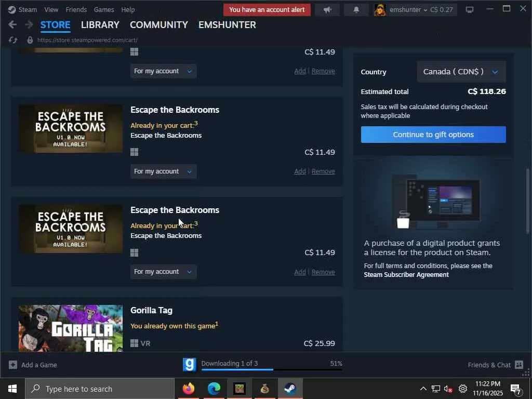
Task: Click Add a Game plus icon
Action: [13, 365]
